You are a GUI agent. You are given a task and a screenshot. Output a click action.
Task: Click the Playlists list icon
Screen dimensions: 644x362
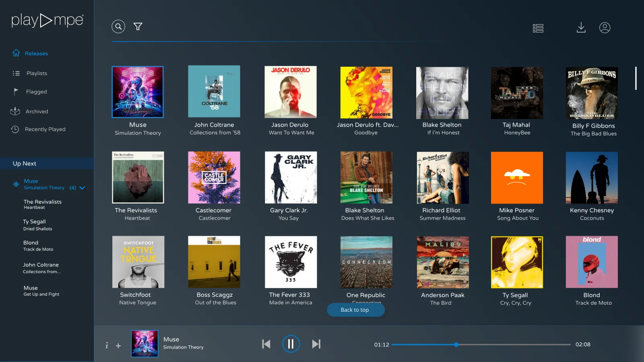(x=16, y=73)
